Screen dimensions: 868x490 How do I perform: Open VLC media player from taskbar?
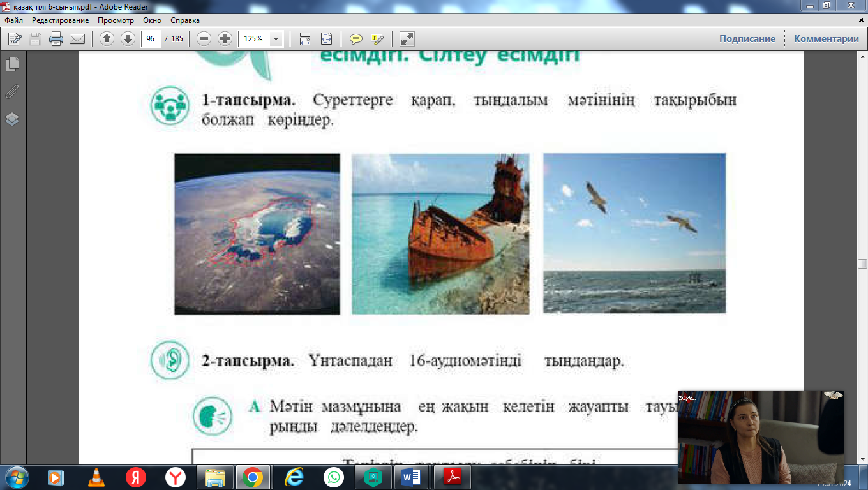96,477
